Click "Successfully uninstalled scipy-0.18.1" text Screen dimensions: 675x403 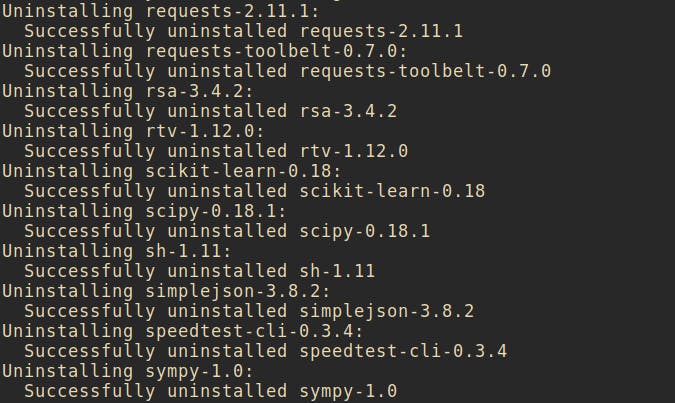click(x=226, y=230)
